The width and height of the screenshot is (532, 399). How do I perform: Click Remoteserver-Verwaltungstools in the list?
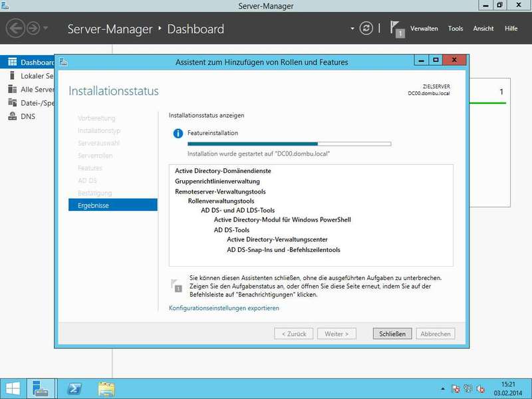coord(220,192)
